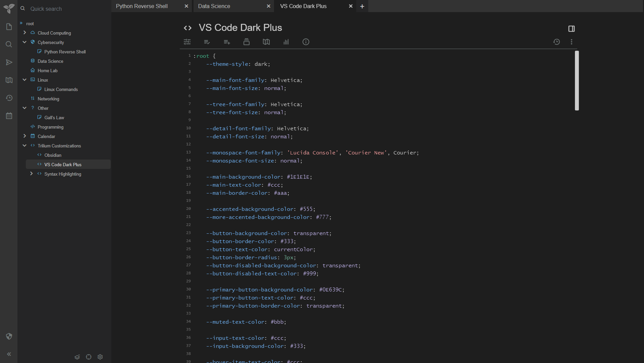This screenshot has height=363, width=644.
Task: Collapse all tree nodes via layers icon
Action: (77, 357)
